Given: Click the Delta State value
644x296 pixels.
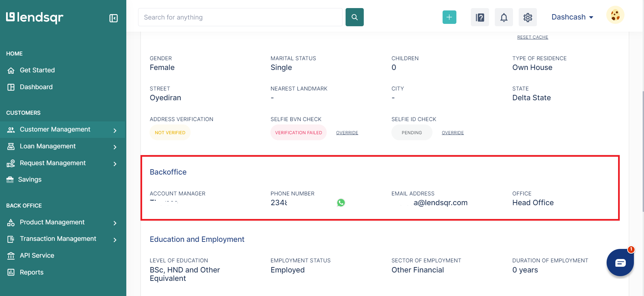Looking at the screenshot, I should pyautogui.click(x=532, y=98).
